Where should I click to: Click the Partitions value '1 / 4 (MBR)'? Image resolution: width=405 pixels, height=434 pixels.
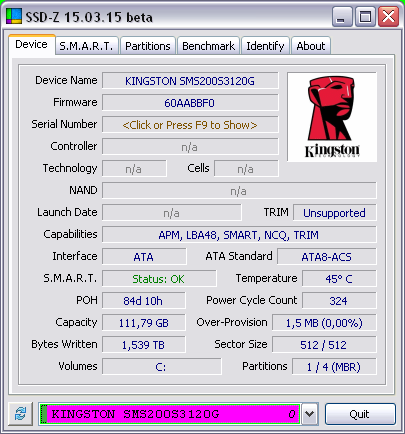(x=334, y=367)
